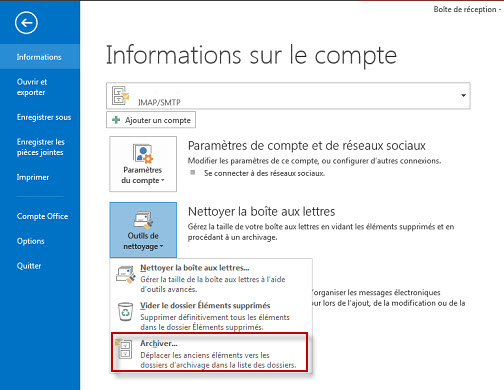
Task: Choose the Archiver... menu entry
Action: point(209,352)
